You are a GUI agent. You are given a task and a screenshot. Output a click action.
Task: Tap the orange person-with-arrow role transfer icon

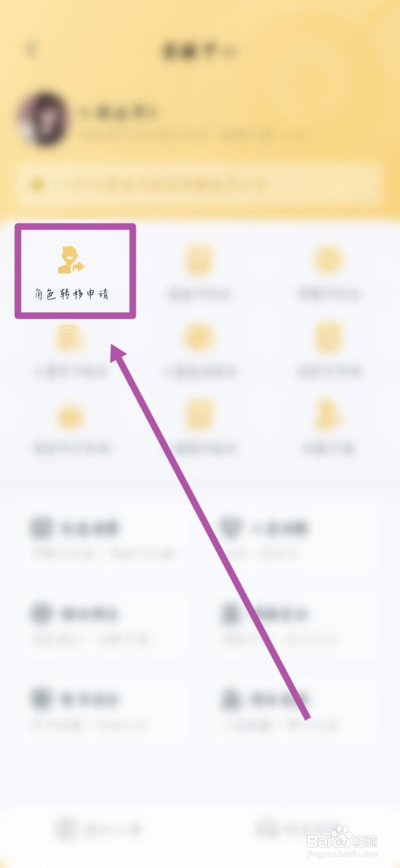click(72, 259)
